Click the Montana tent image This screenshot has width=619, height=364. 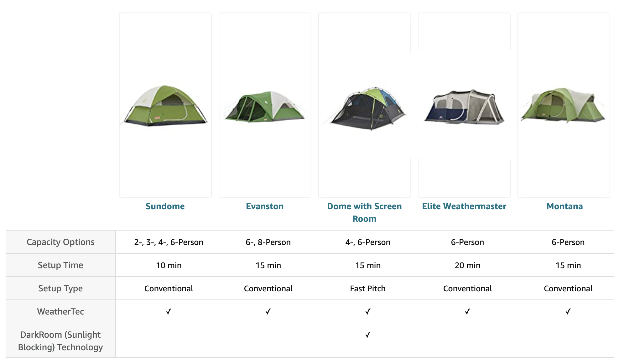(x=564, y=105)
